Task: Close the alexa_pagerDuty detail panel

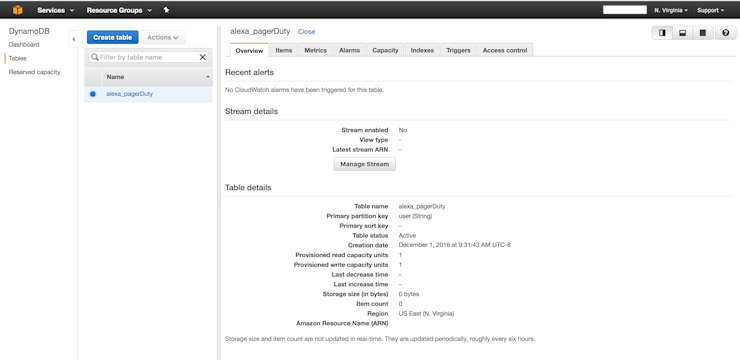Action: [x=306, y=32]
